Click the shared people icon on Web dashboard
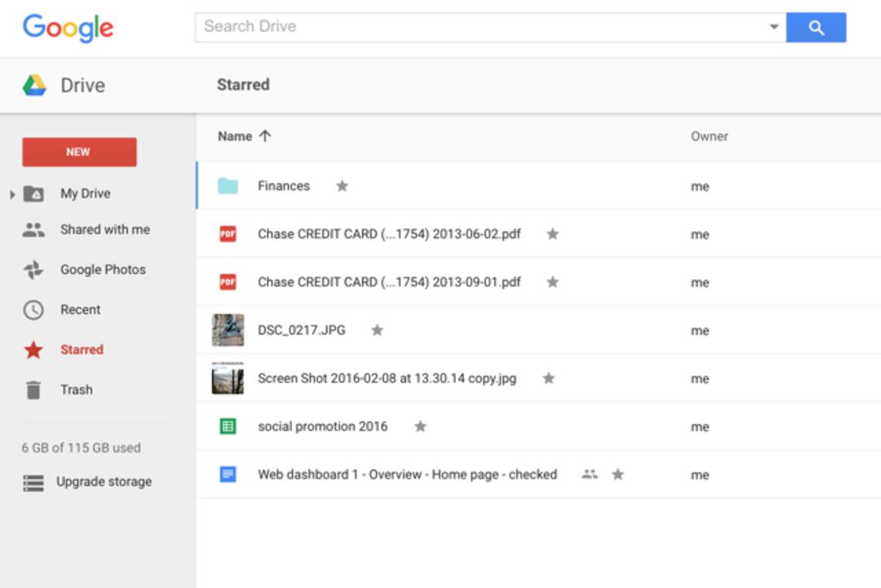This screenshot has height=588, width=881. click(590, 474)
